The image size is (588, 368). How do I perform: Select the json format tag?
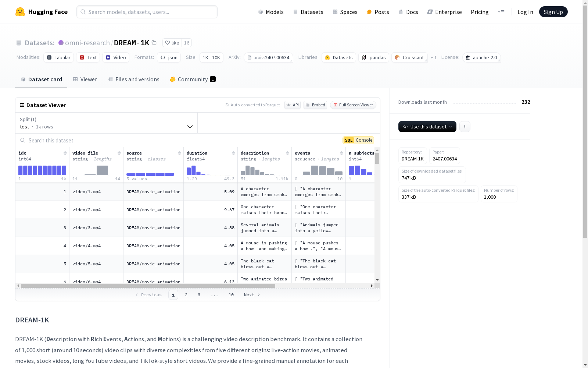pos(169,57)
